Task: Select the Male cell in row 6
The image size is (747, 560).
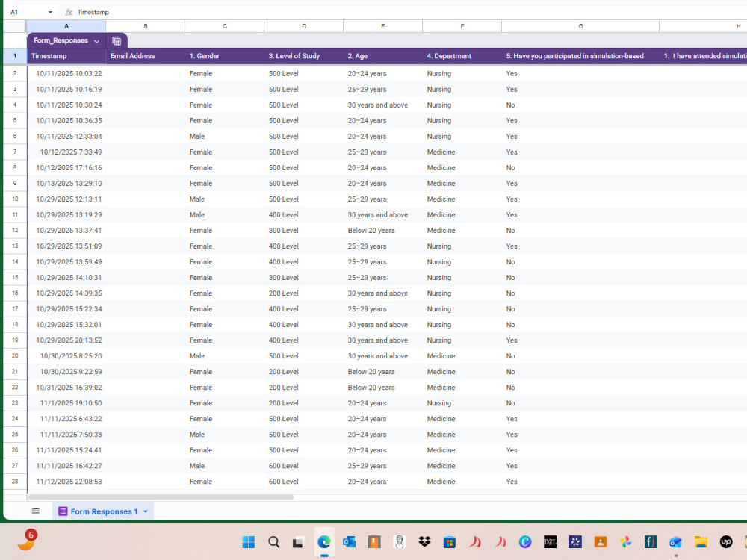Action: tap(224, 136)
